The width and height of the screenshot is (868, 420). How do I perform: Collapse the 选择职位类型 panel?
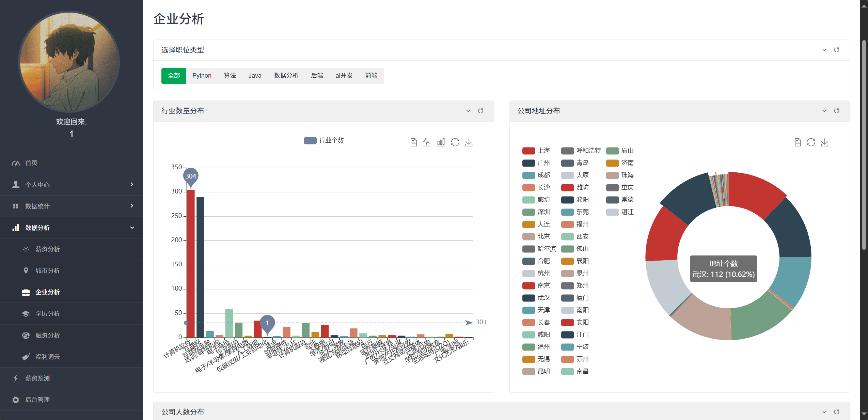[x=824, y=50]
